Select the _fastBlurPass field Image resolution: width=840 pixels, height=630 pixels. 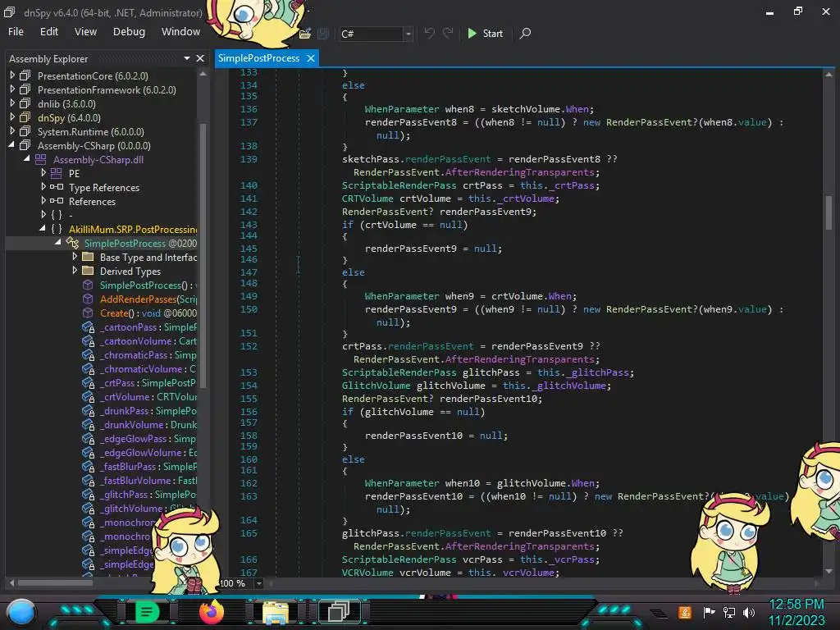point(148,466)
